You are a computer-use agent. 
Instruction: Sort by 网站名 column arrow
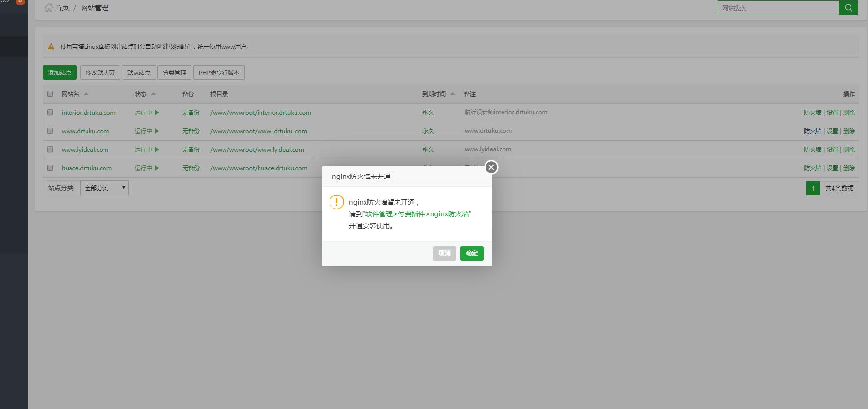pyautogui.click(x=86, y=94)
